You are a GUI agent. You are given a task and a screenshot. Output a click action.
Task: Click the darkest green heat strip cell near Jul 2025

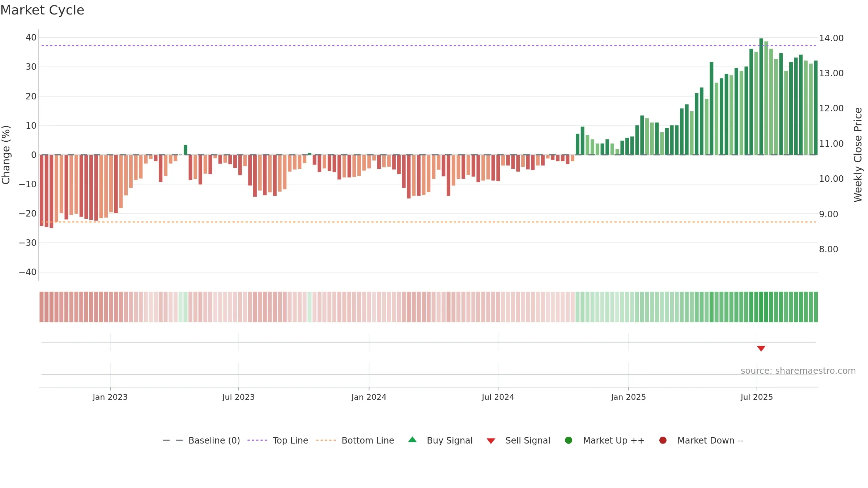coord(761,307)
